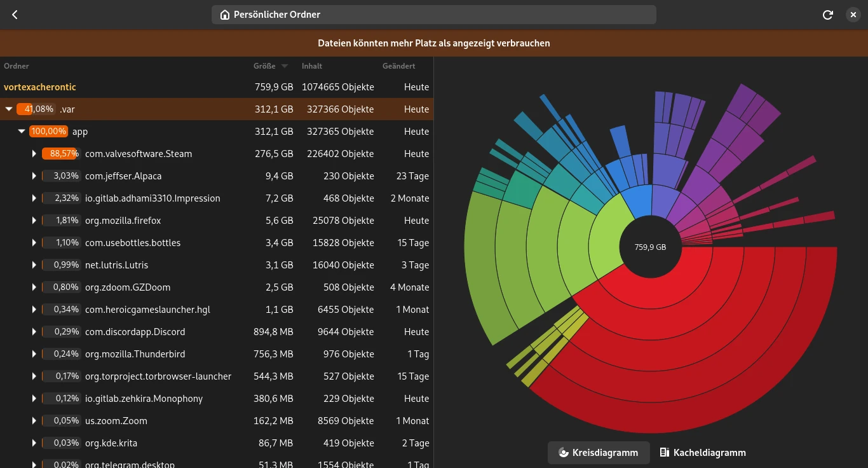Click the sort arrow beside Größe
The width and height of the screenshot is (868, 468).
click(x=285, y=66)
